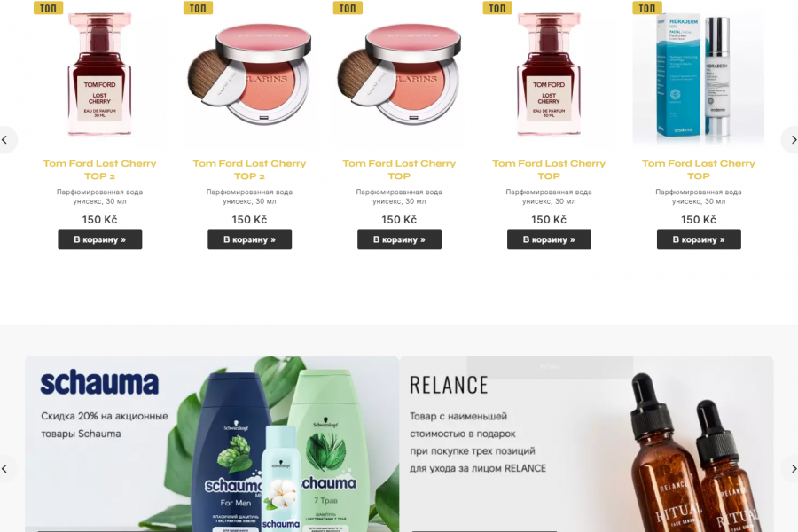Click the ТОП badge on fourth product
798x532 pixels.
tap(497, 8)
